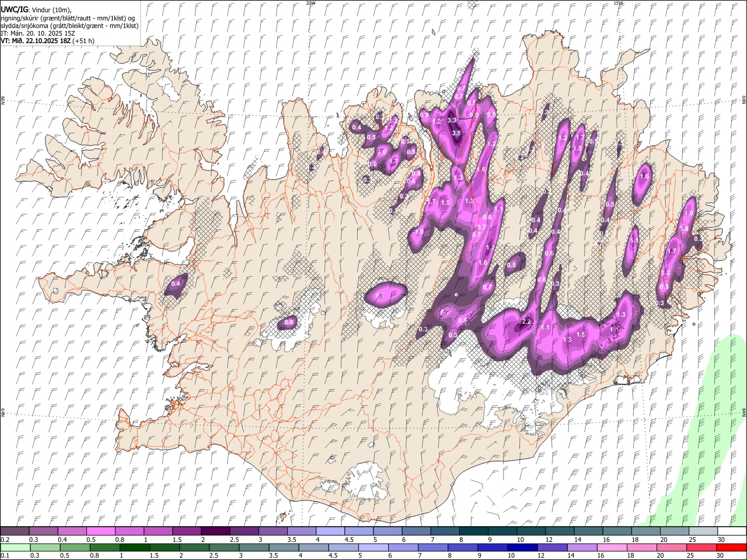Screen dimensions: 747x560
Task: Select the darkest purple 2 swatch in upper scale
Action: [215, 531]
